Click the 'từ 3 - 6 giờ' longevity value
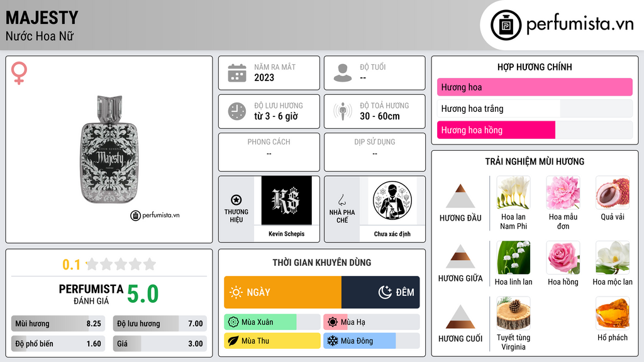644x362 pixels. [276, 116]
